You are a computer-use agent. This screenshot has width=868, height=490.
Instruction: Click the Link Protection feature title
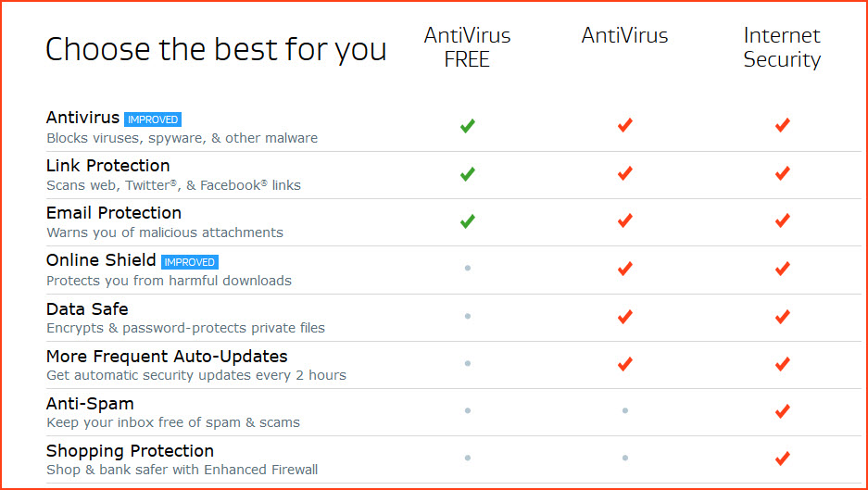click(108, 166)
